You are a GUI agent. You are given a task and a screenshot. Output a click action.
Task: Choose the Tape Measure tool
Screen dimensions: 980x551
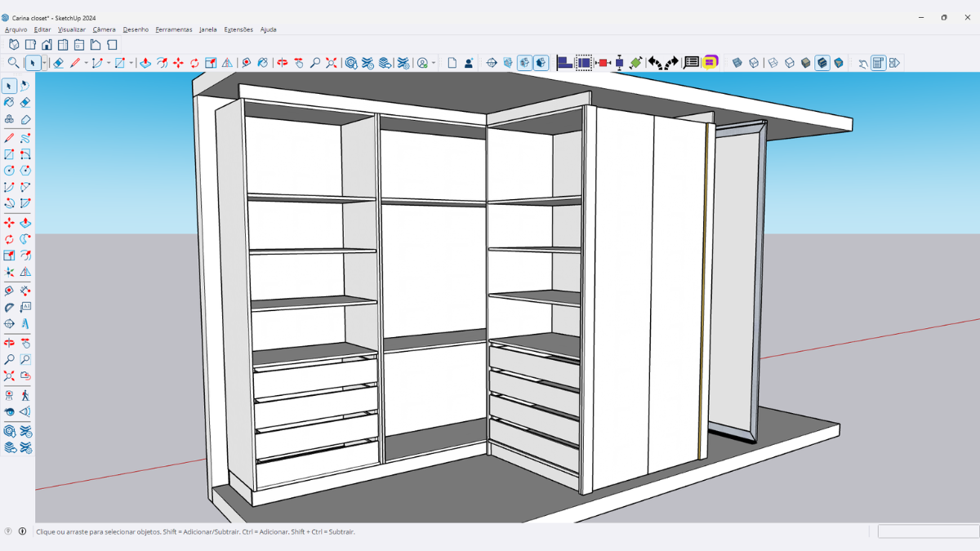pos(247,63)
